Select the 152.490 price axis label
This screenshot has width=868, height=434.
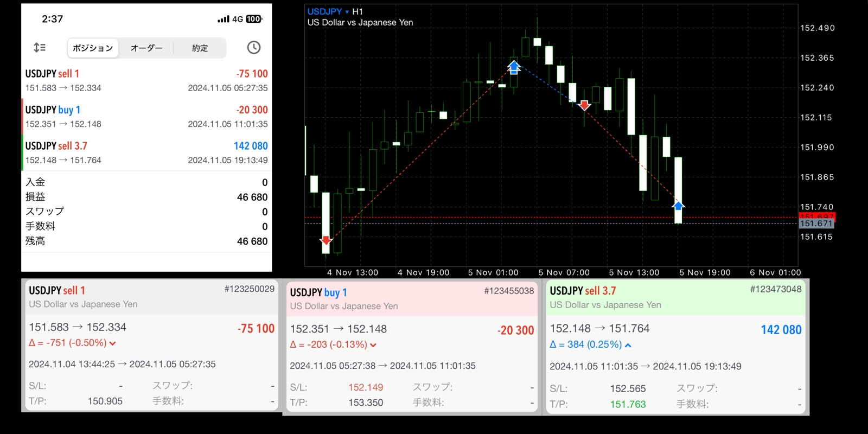[x=818, y=28]
